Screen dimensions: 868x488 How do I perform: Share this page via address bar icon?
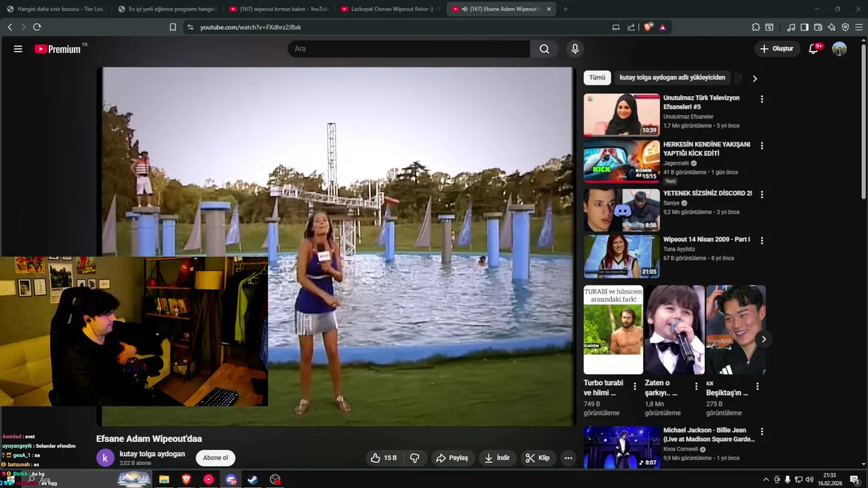[631, 27]
